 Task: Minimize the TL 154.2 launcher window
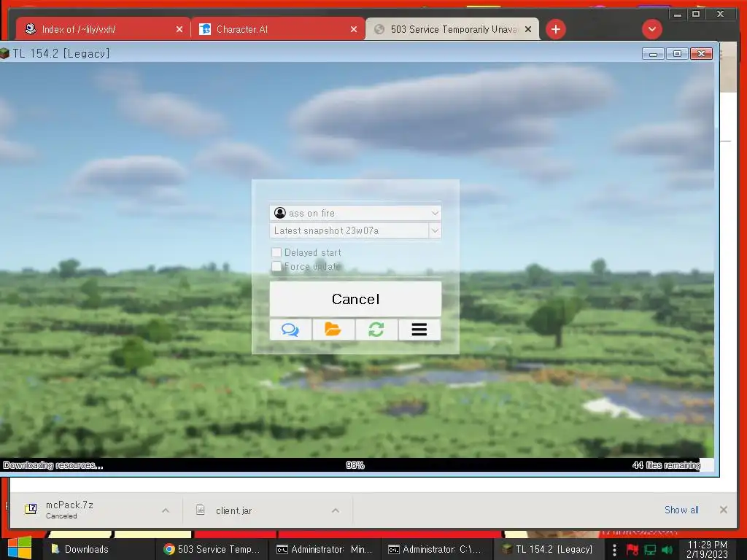pos(653,54)
